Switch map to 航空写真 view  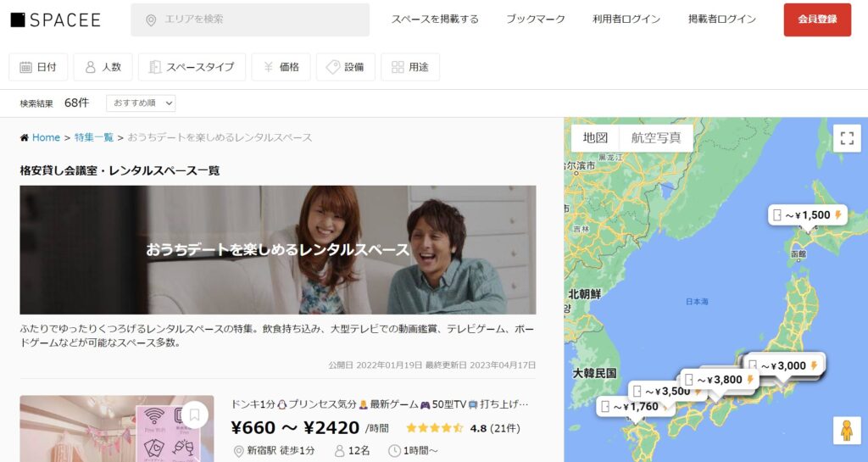[x=656, y=138]
